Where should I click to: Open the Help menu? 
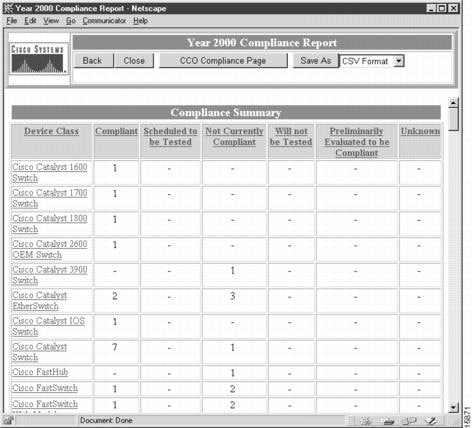tap(140, 21)
